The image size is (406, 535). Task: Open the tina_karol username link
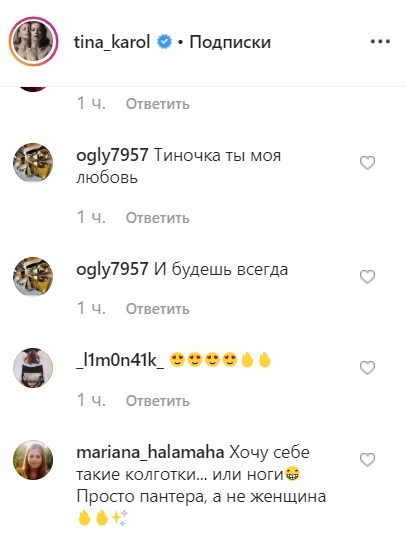(x=112, y=42)
